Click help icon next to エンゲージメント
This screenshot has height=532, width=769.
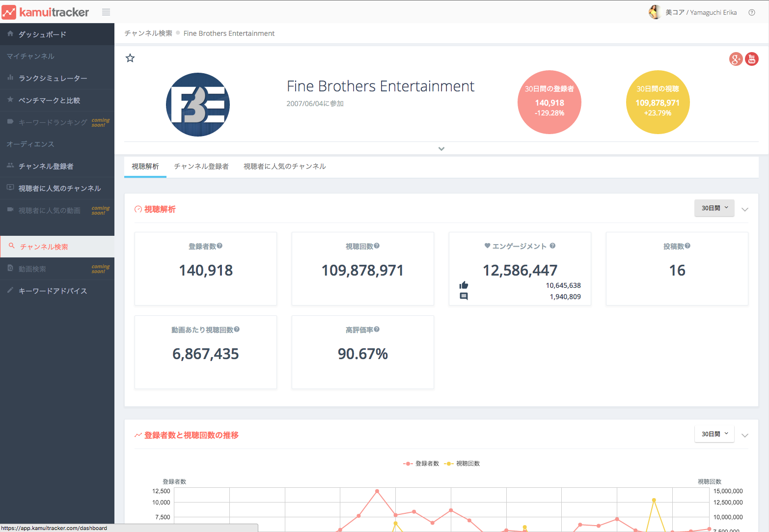pyautogui.click(x=552, y=246)
